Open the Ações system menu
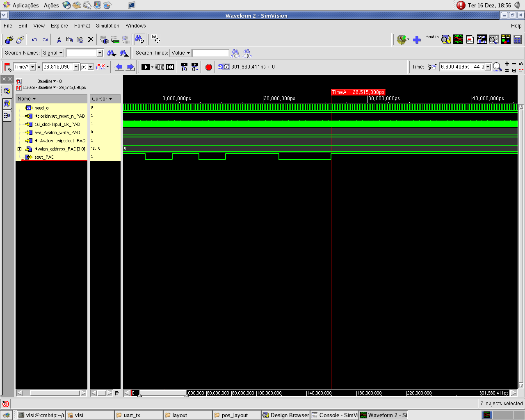This screenshot has width=525, height=420. pyautogui.click(x=51, y=5)
